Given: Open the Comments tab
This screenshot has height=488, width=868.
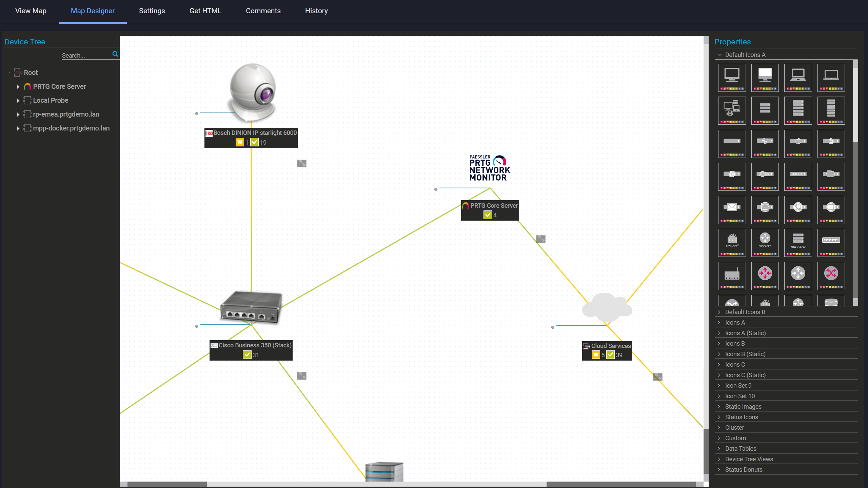Looking at the screenshot, I should coord(263,11).
